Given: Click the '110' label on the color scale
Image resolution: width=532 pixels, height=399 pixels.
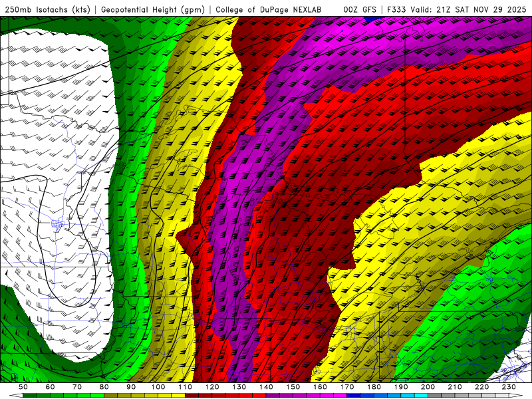Looking at the screenshot, I should coord(185,387).
